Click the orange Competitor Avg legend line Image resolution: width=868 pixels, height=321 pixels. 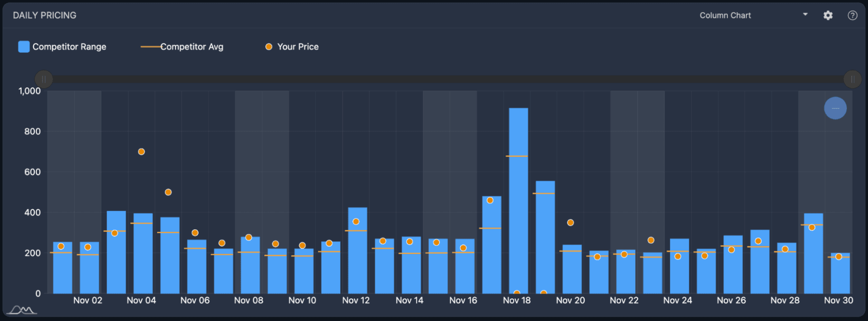(x=151, y=47)
